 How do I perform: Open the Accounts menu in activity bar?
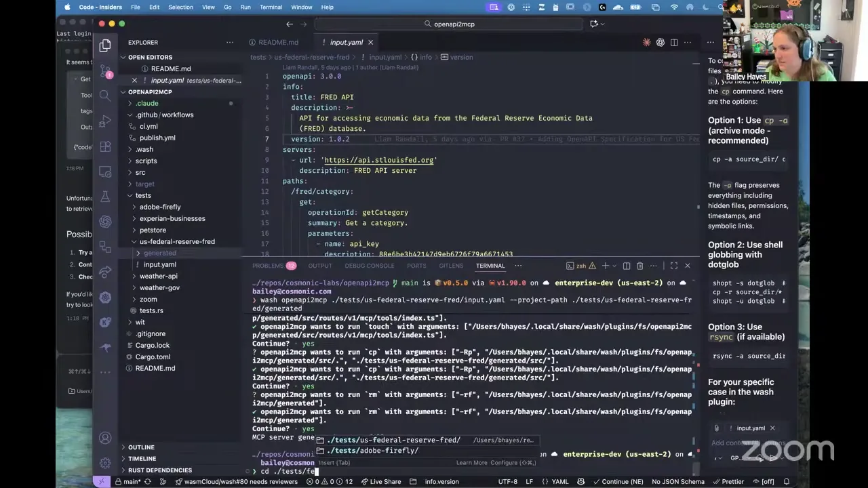tap(105, 439)
